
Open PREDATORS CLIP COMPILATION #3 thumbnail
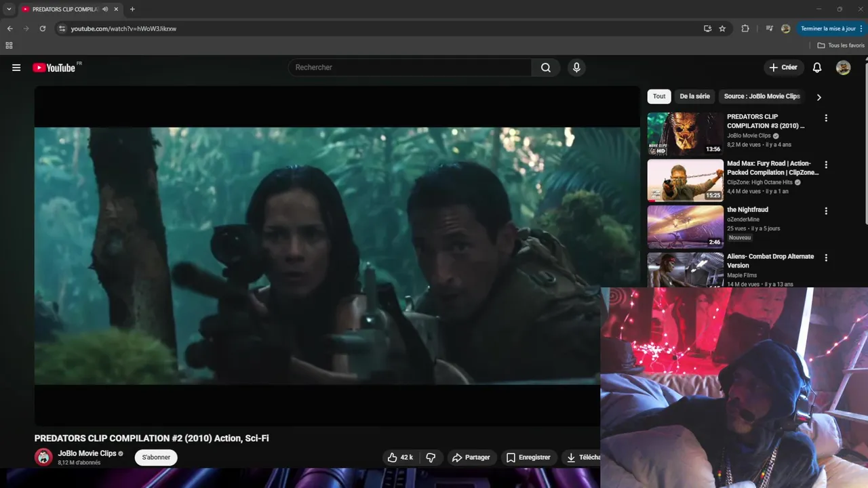click(x=685, y=134)
